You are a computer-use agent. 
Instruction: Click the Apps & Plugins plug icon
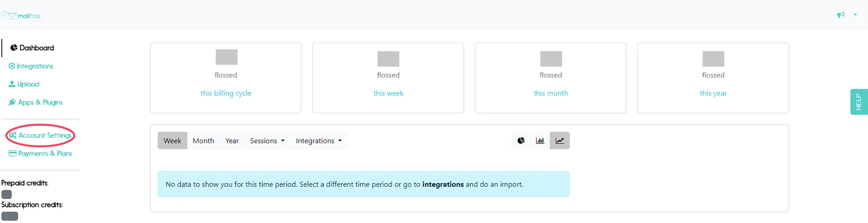click(12, 102)
